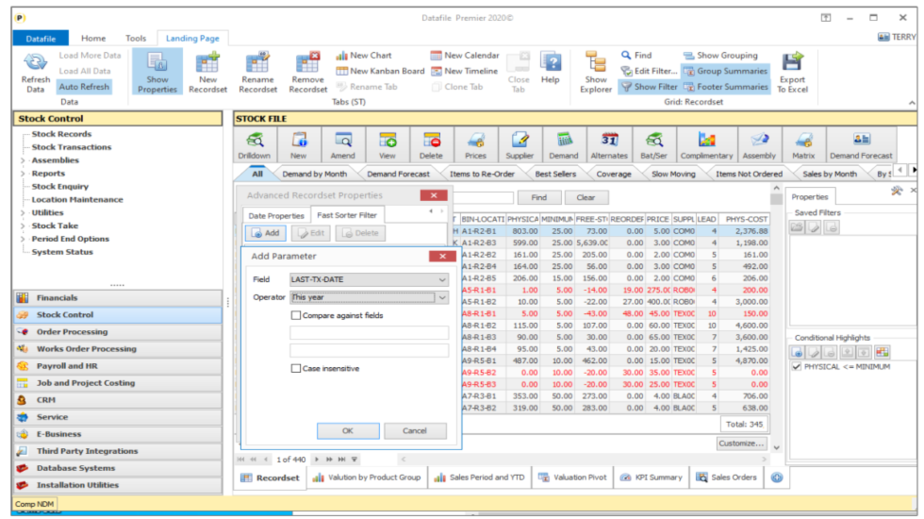Toggle Group Summaries option
924x519 pixels.
coord(725,71)
